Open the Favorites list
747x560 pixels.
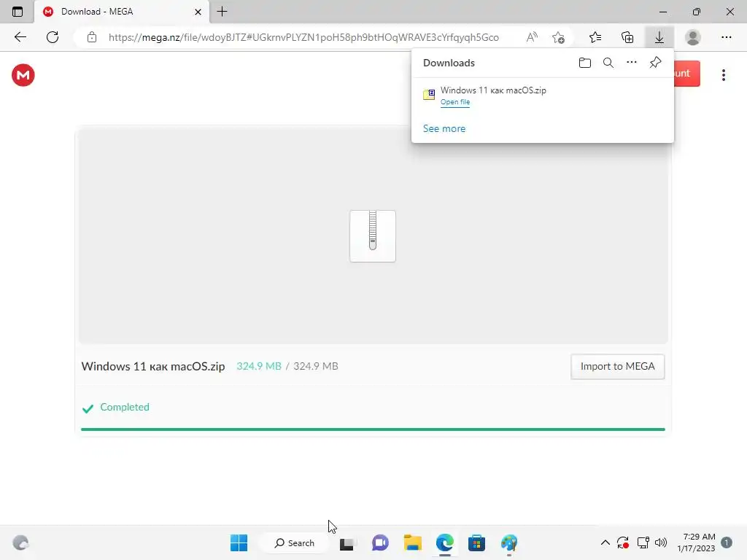[x=595, y=37]
